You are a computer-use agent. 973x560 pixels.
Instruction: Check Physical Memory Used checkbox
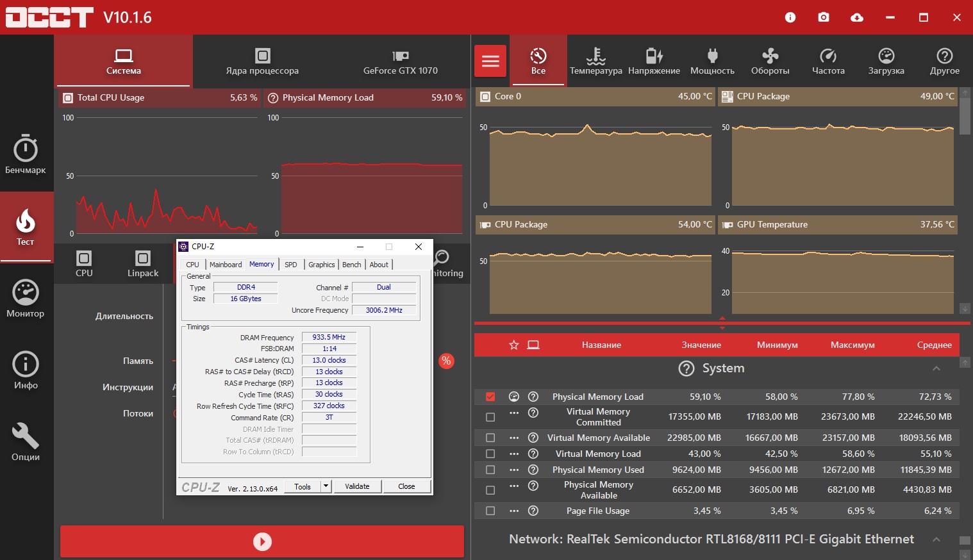(x=490, y=470)
